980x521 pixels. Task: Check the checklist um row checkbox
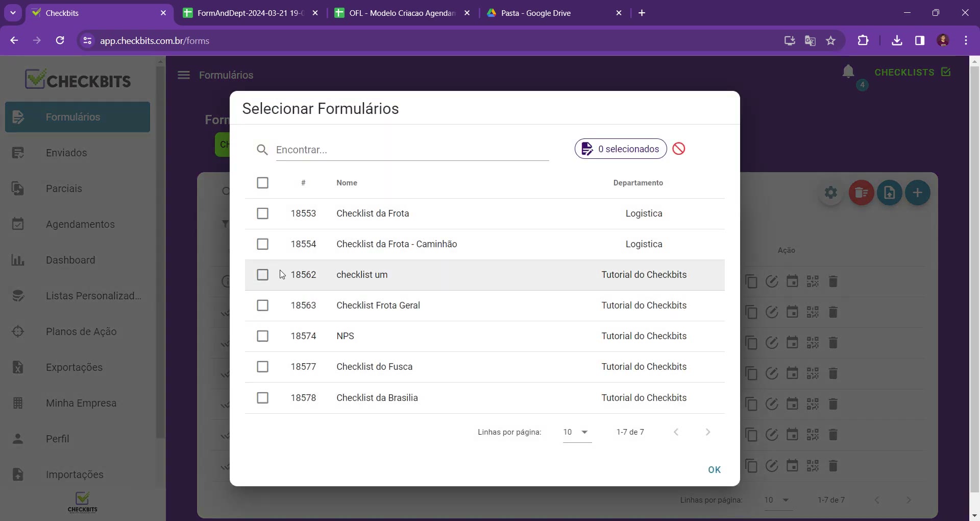tap(262, 275)
